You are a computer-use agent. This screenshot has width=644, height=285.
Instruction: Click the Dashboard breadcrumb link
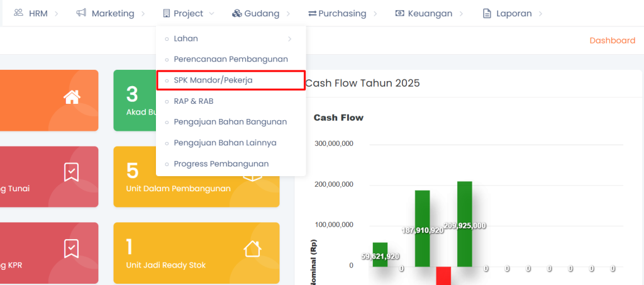[x=612, y=40]
